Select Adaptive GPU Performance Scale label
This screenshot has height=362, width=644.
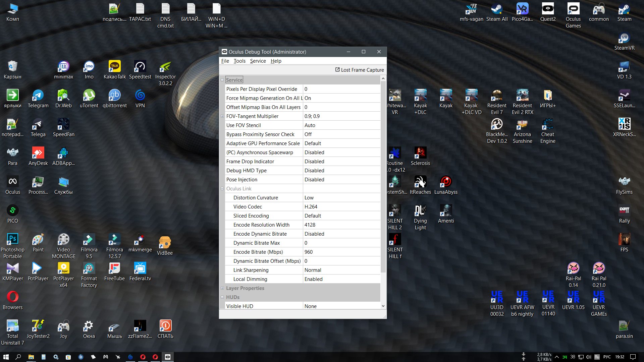(x=263, y=143)
